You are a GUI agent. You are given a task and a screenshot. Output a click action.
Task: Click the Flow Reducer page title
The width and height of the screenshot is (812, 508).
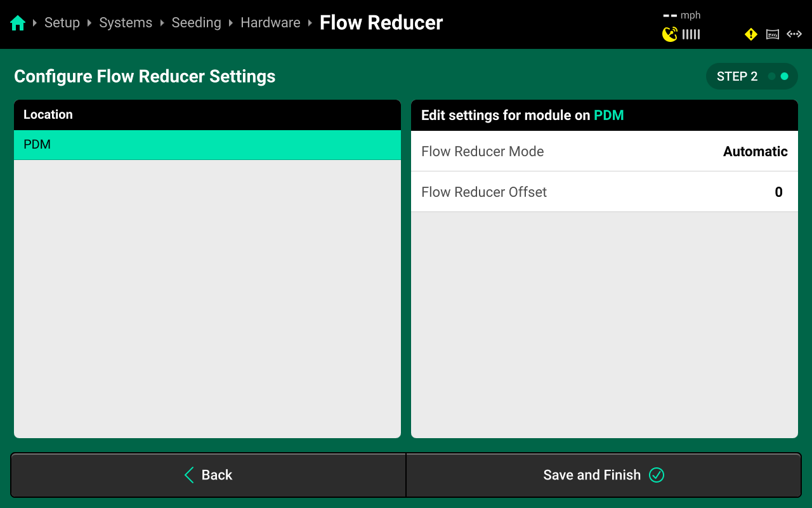(381, 23)
